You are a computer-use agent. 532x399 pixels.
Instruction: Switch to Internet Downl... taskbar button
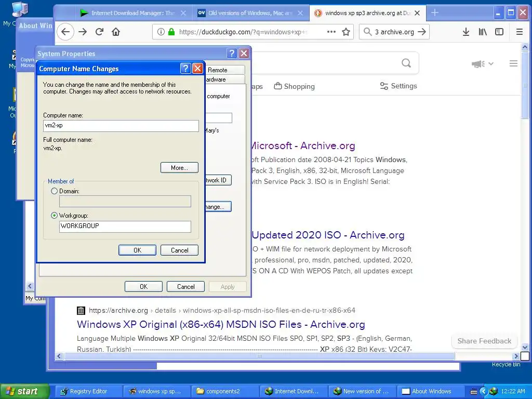[x=293, y=391]
